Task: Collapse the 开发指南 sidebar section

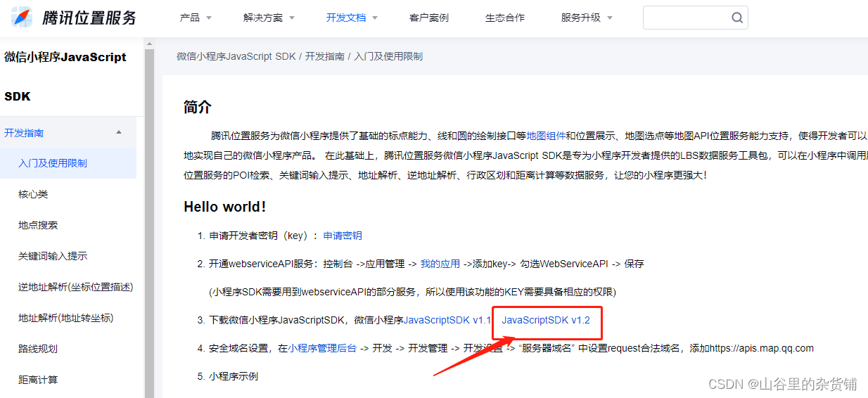Action: tap(68, 132)
